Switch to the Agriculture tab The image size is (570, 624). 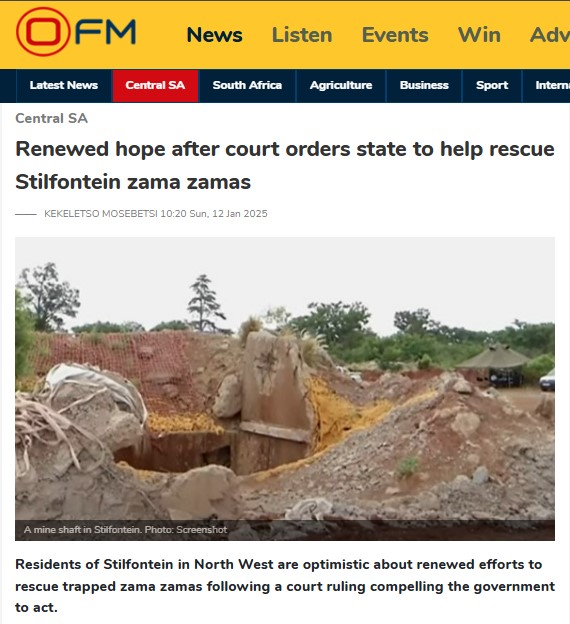341,86
